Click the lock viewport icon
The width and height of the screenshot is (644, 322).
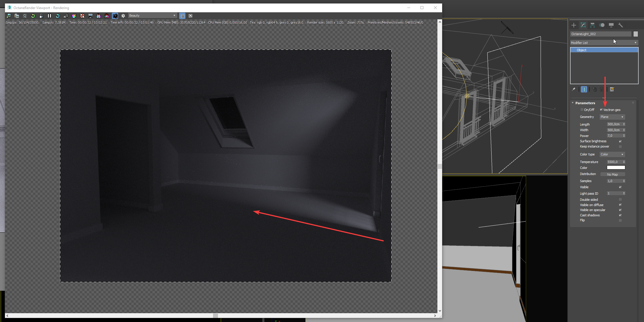(41, 16)
